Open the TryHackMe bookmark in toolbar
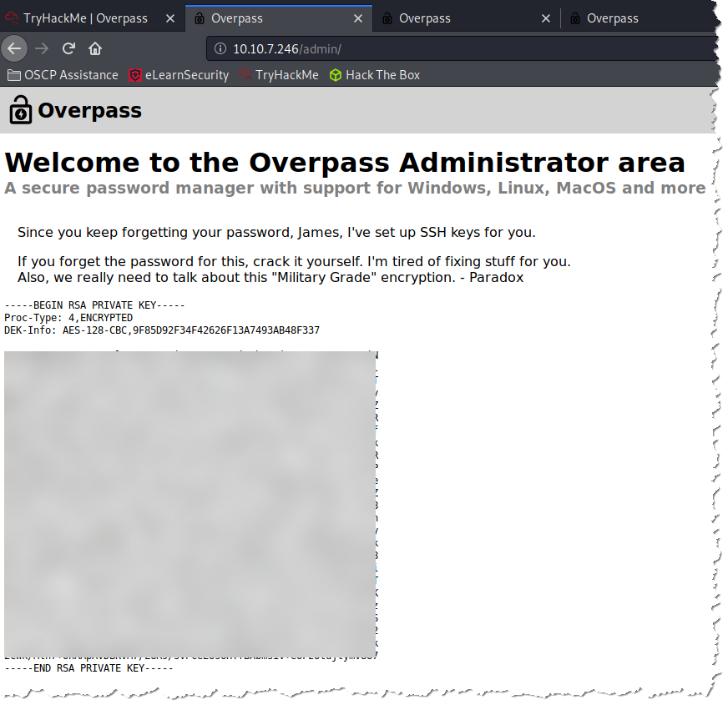This screenshot has width=728, height=705. 279,75
